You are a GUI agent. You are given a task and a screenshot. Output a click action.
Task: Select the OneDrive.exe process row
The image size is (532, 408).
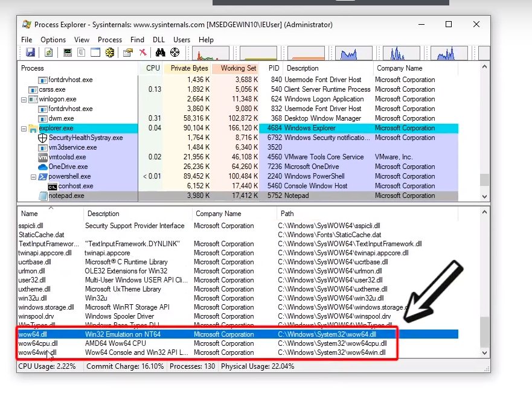point(238,167)
